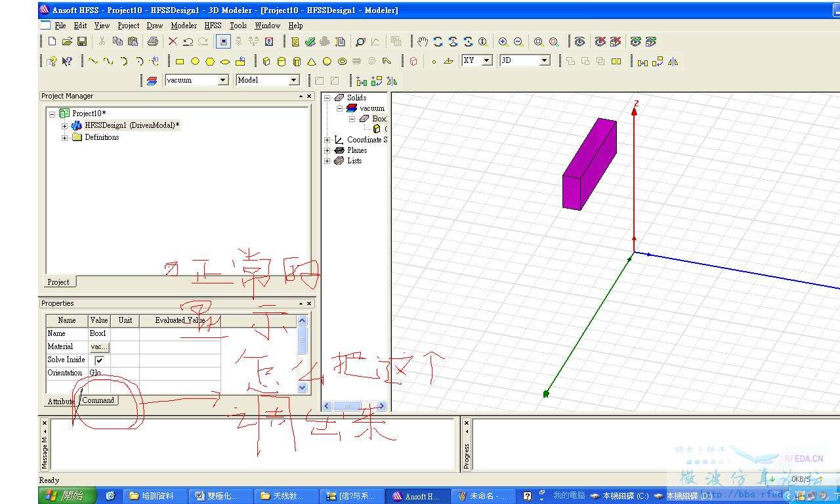
Task: Draw a circle with the circle tool
Action: pos(195,61)
